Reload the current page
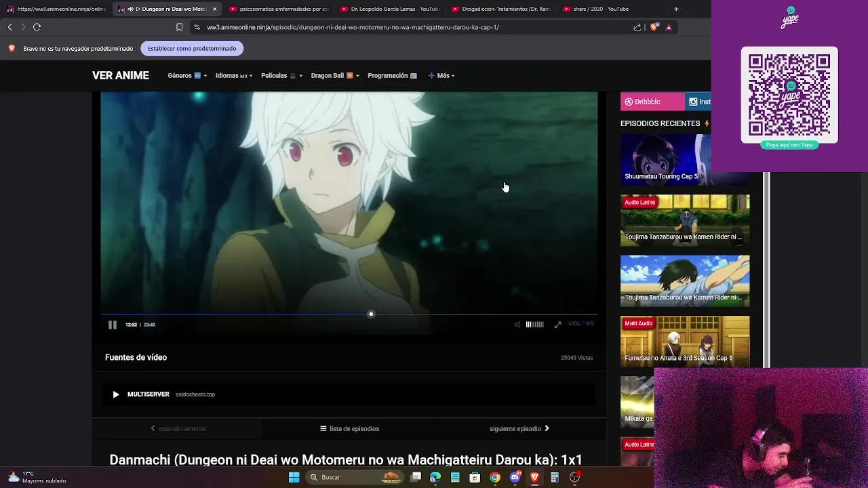The height and width of the screenshot is (488, 868). click(37, 27)
